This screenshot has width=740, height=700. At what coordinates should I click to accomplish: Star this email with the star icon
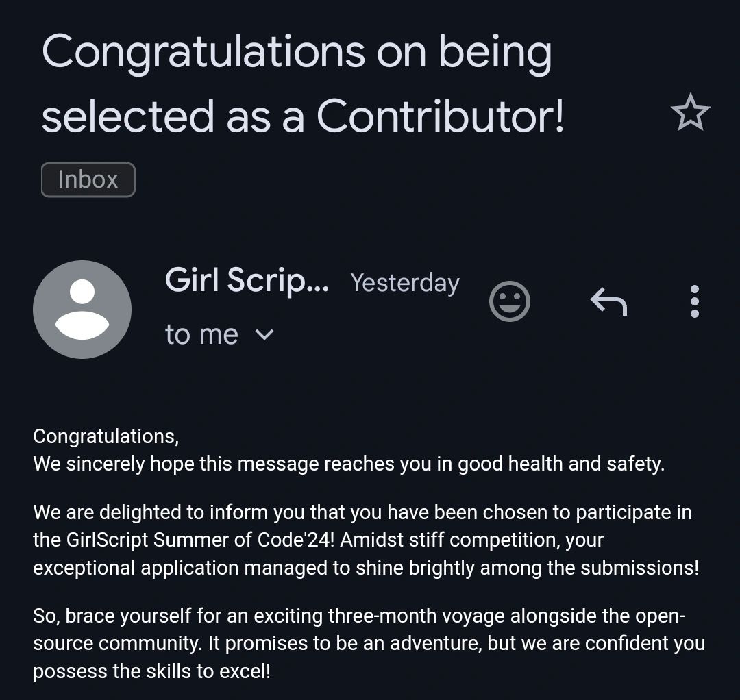coord(690,112)
